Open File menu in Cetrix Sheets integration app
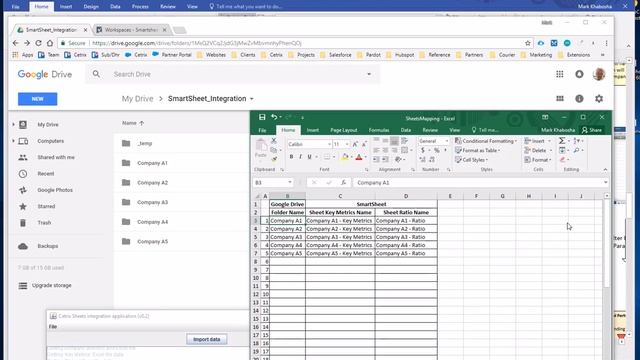This screenshot has width=640, height=360. [53, 327]
